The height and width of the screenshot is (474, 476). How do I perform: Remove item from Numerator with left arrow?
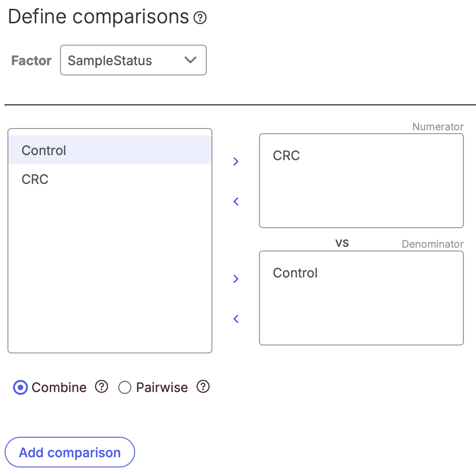coord(236,202)
